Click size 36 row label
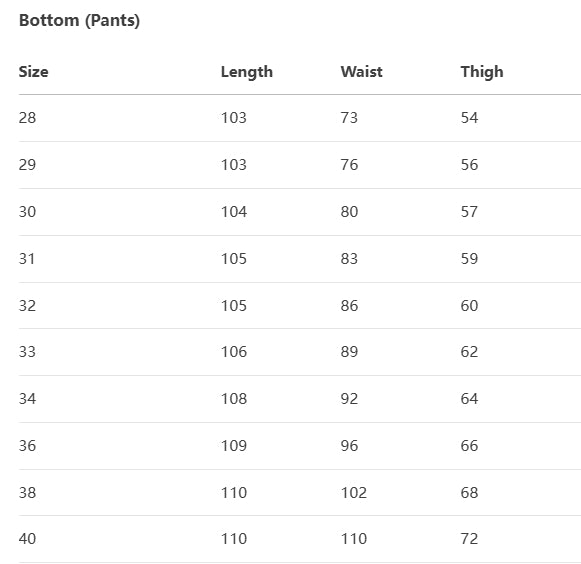 tap(27, 446)
